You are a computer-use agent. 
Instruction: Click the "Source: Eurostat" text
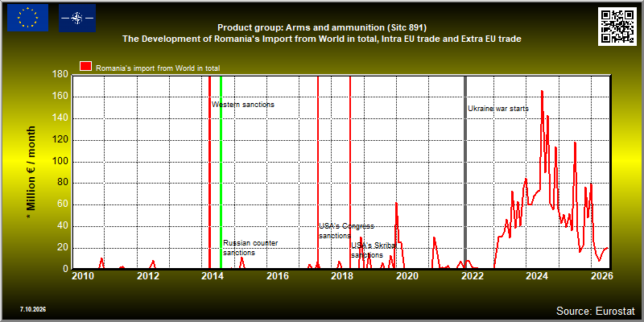pyautogui.click(x=596, y=310)
